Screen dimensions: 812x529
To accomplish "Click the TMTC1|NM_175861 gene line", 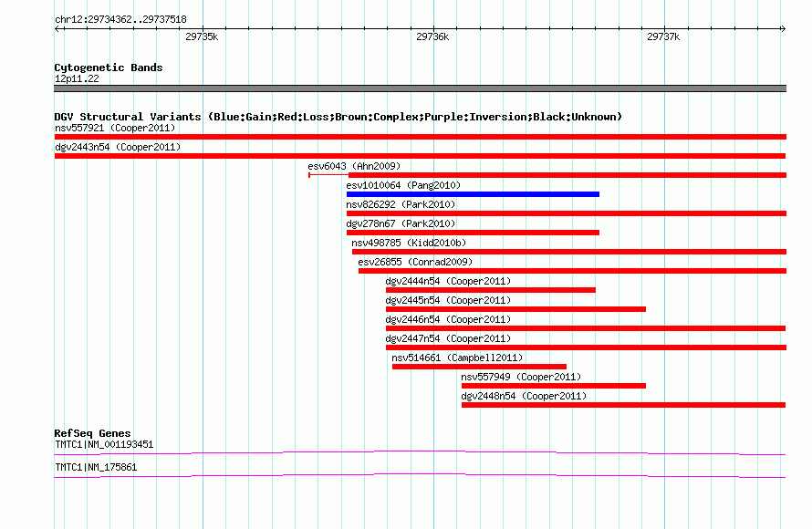I will click(420, 476).
